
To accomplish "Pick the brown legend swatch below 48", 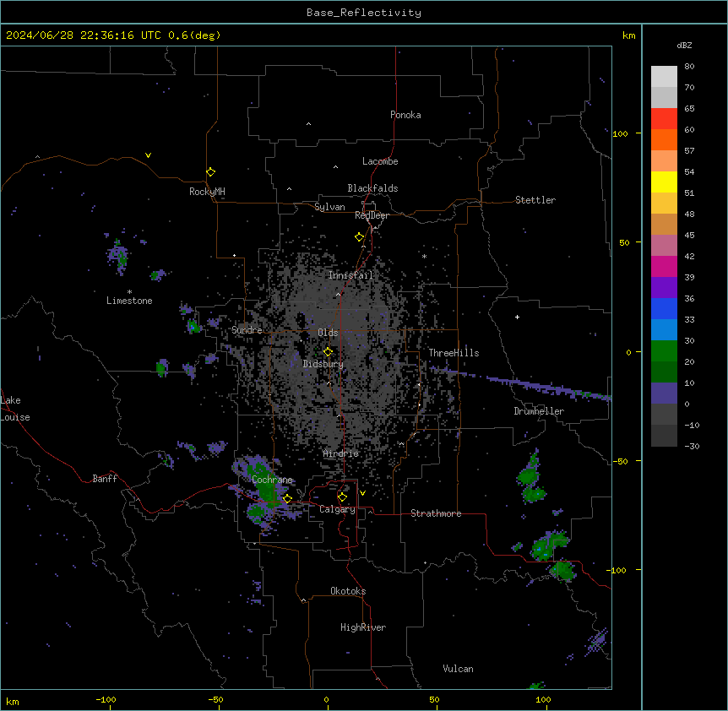I will pyautogui.click(x=664, y=224).
